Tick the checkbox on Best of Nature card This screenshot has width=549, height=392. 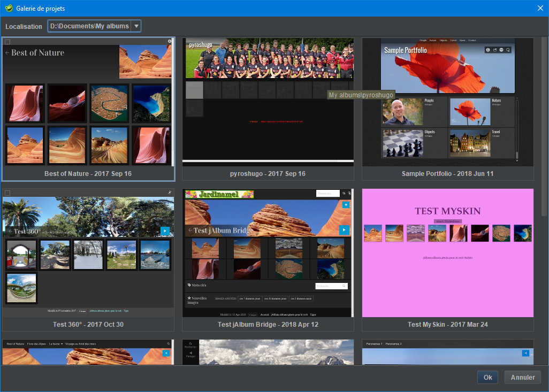point(7,42)
